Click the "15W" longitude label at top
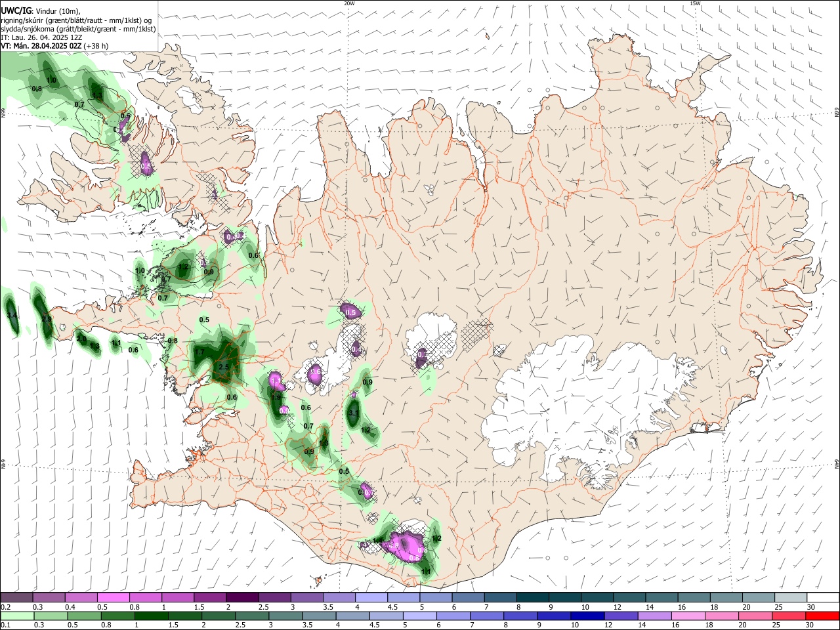 click(695, 3)
